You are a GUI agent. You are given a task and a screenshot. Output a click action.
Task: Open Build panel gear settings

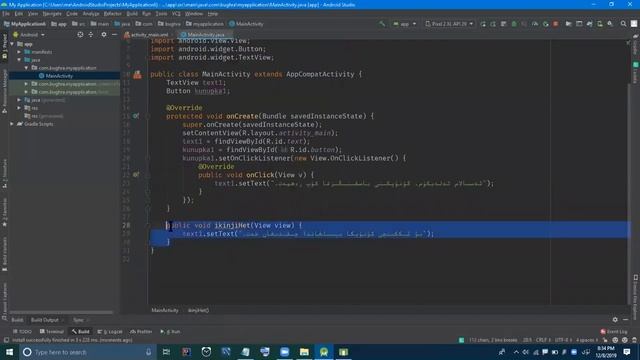click(x=615, y=320)
